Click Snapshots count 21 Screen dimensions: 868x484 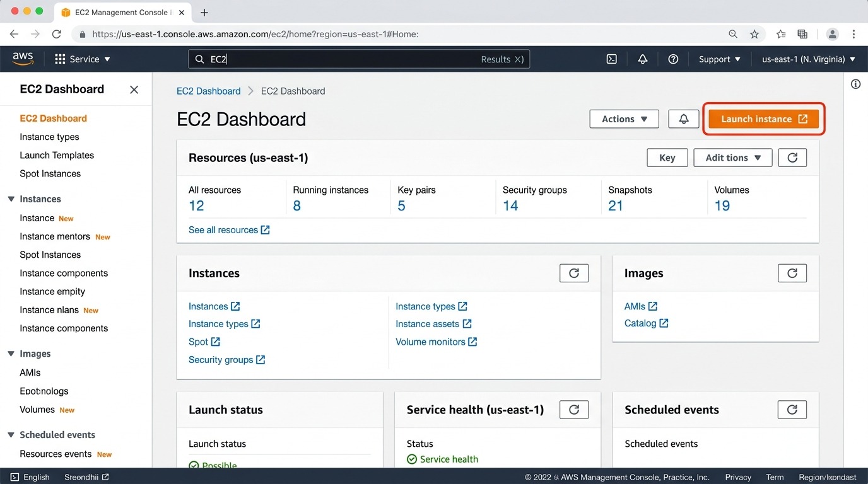pyautogui.click(x=616, y=206)
